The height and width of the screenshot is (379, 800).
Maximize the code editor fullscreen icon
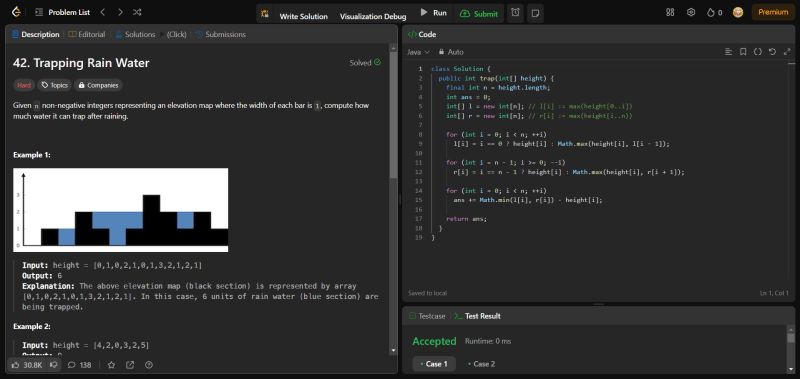[x=787, y=52]
